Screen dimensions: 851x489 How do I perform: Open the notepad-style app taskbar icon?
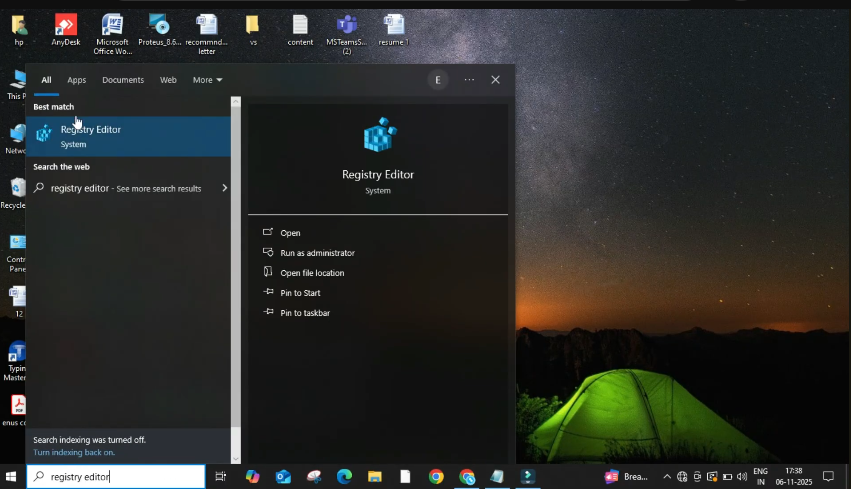(497, 477)
